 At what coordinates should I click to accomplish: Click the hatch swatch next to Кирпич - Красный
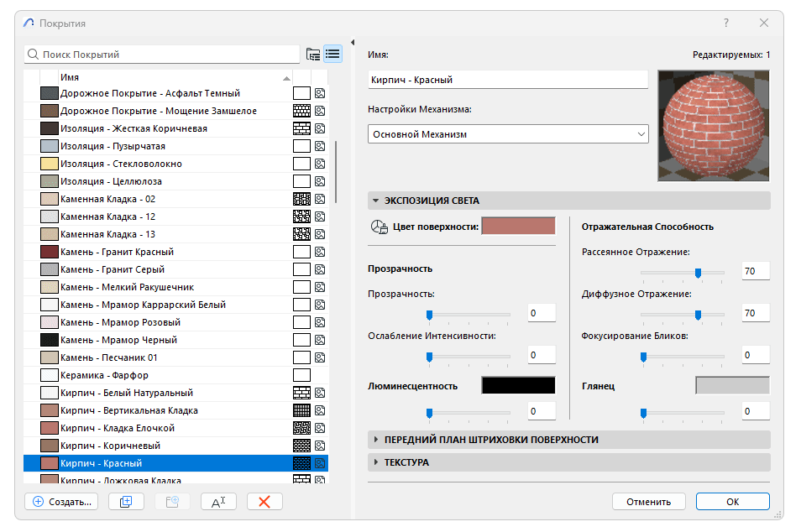tap(303, 462)
